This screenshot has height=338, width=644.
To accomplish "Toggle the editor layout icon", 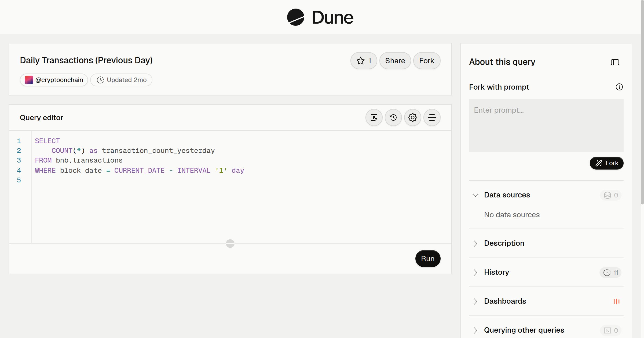I will [432, 117].
